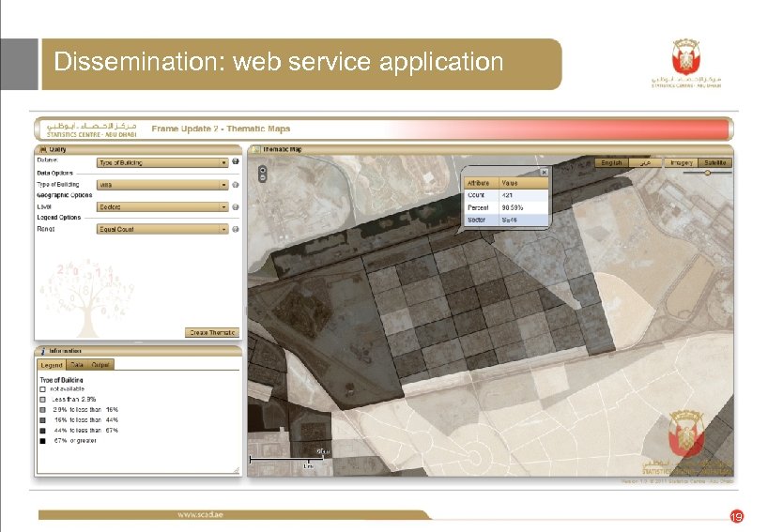
Task: Zoom out on the thematic map
Action: pyautogui.click(x=263, y=177)
